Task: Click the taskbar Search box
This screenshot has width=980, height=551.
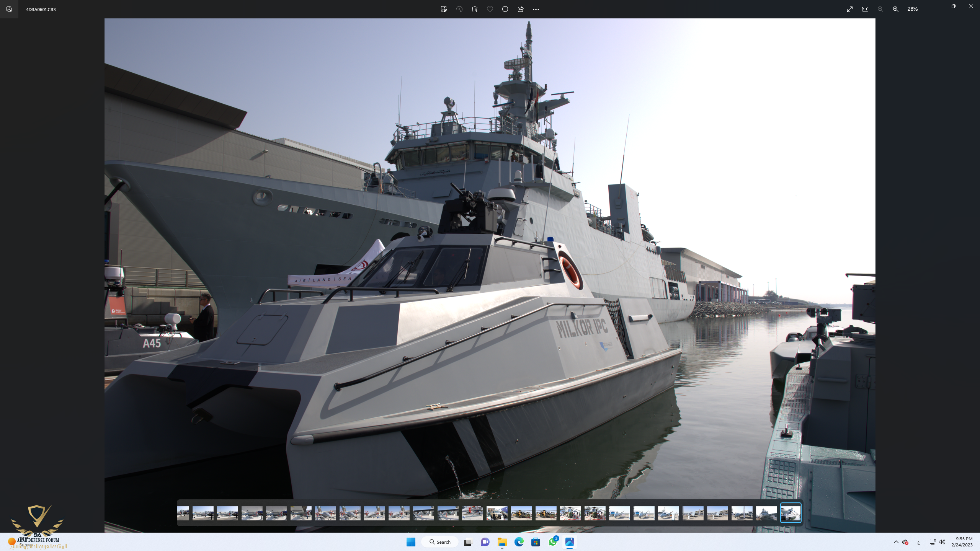Action: pyautogui.click(x=440, y=542)
